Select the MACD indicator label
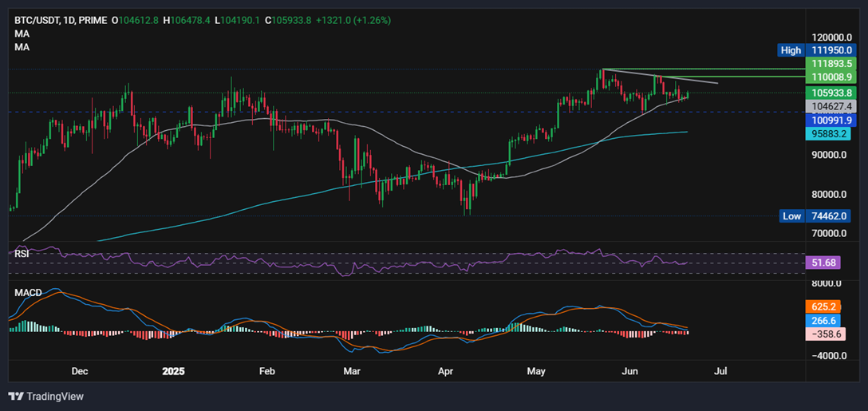Screen dimensions: 868x411 [28, 293]
